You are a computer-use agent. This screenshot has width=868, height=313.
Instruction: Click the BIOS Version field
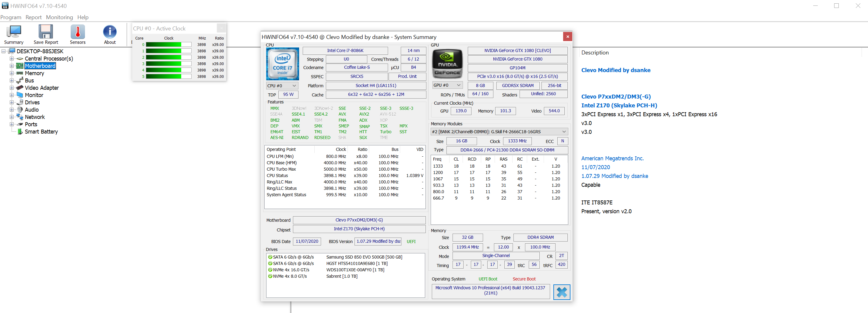(x=378, y=241)
